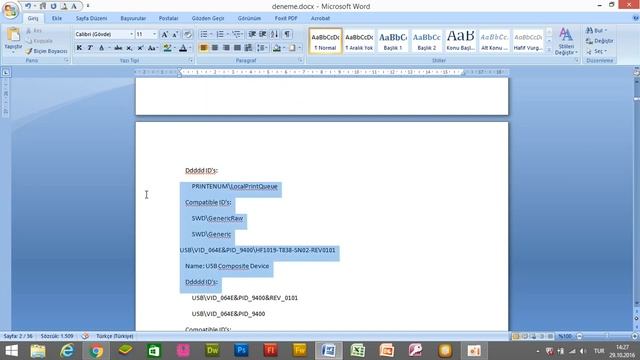Open the round Office button menu
Image resolution: width=640 pixels, height=360 pixels.
(x=11, y=10)
